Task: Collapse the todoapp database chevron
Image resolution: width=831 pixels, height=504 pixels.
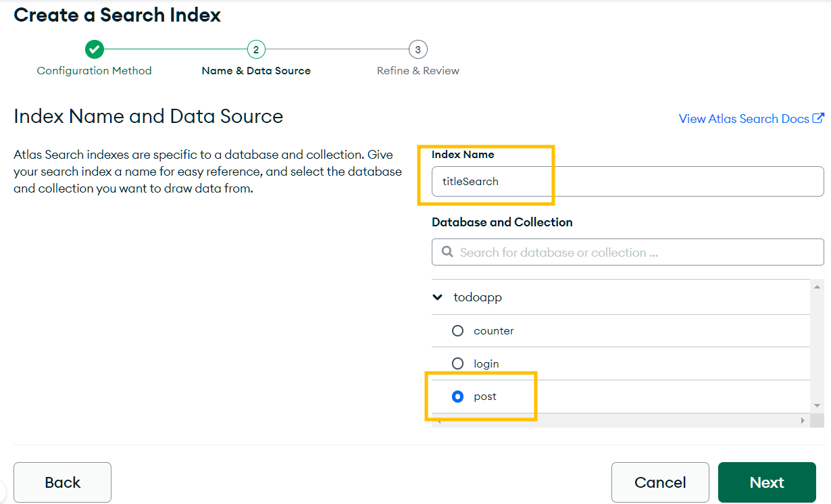Action: click(x=438, y=297)
